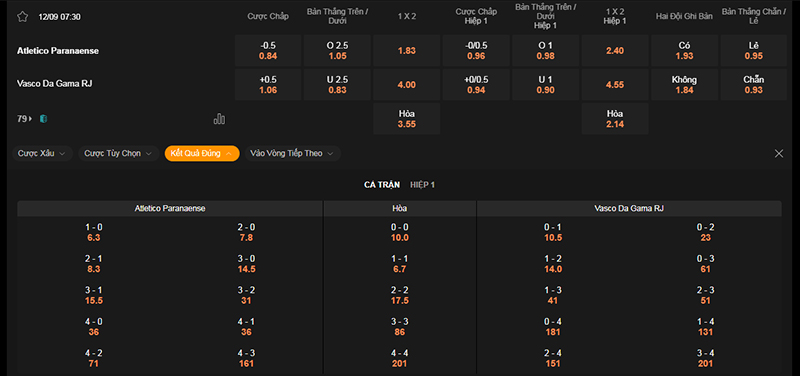Screen dimensions: 800x376
Task: Select the Cả Trận tab
Action: [x=382, y=185]
